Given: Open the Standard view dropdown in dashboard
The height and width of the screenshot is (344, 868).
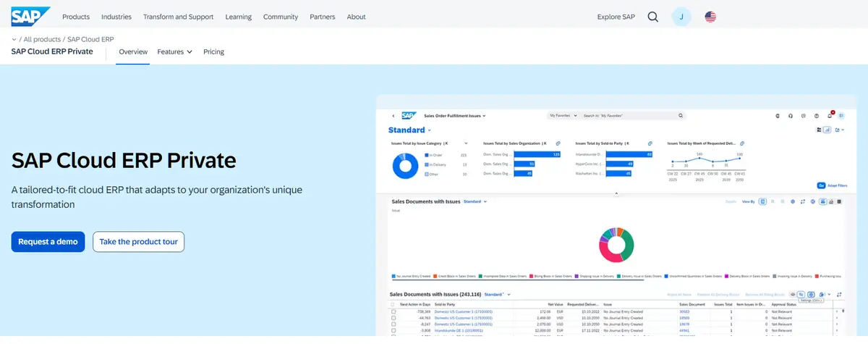Looking at the screenshot, I should [409, 130].
